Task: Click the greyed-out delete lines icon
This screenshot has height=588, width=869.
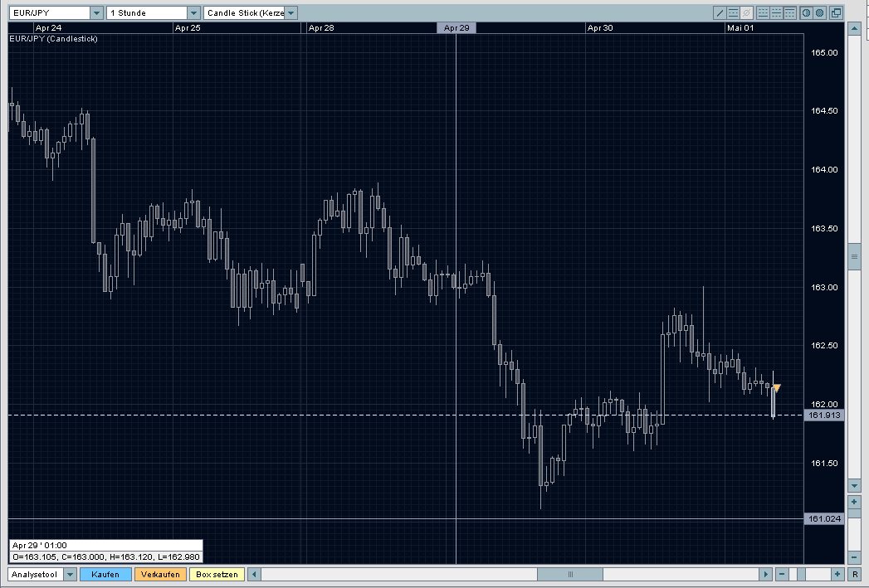Action: tap(746, 12)
